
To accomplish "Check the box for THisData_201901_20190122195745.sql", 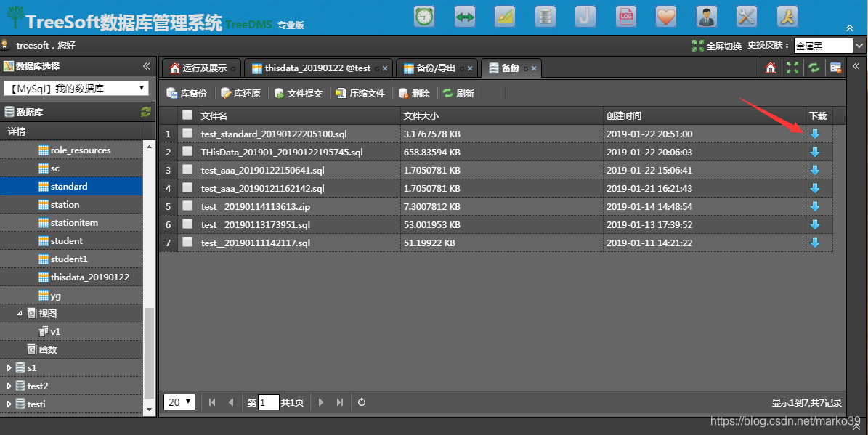I will click(x=187, y=151).
